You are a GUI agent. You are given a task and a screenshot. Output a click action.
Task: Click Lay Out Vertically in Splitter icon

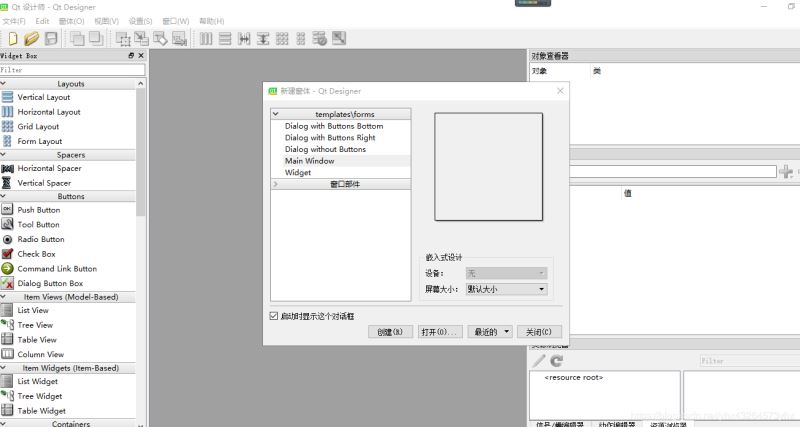(x=263, y=38)
